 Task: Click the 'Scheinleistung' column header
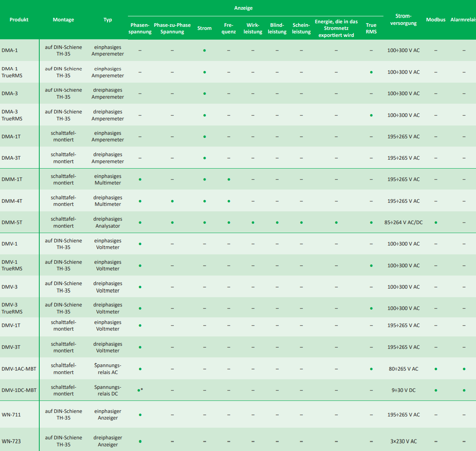[301, 28]
